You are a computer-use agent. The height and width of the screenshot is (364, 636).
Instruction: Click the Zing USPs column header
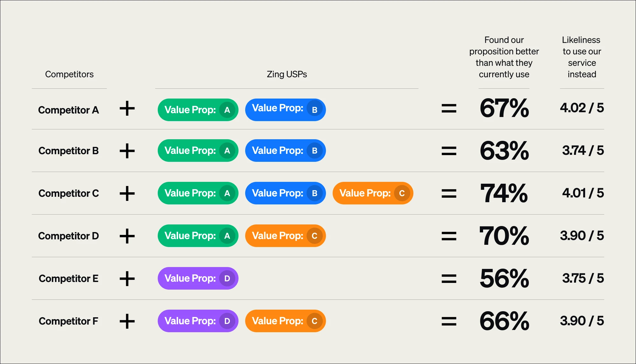click(x=287, y=74)
